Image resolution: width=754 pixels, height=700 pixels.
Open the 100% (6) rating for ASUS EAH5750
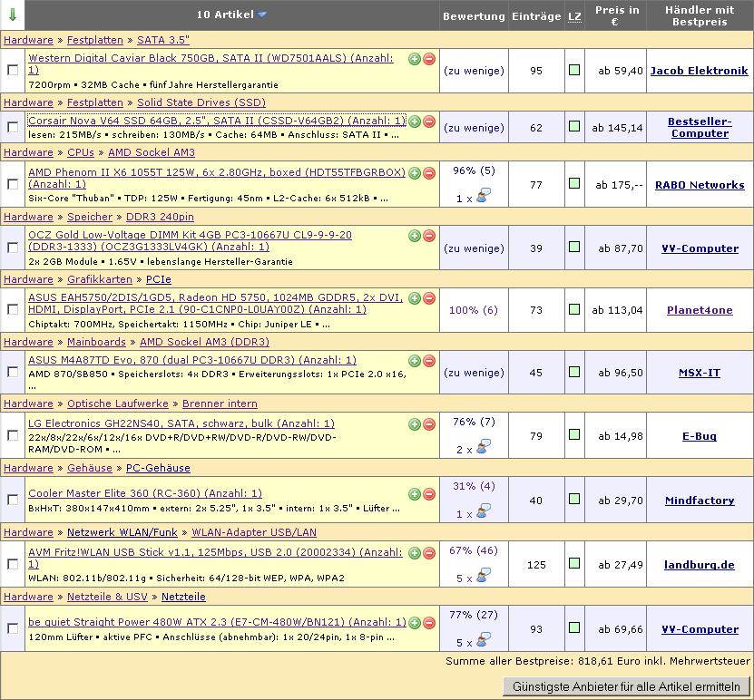click(474, 310)
